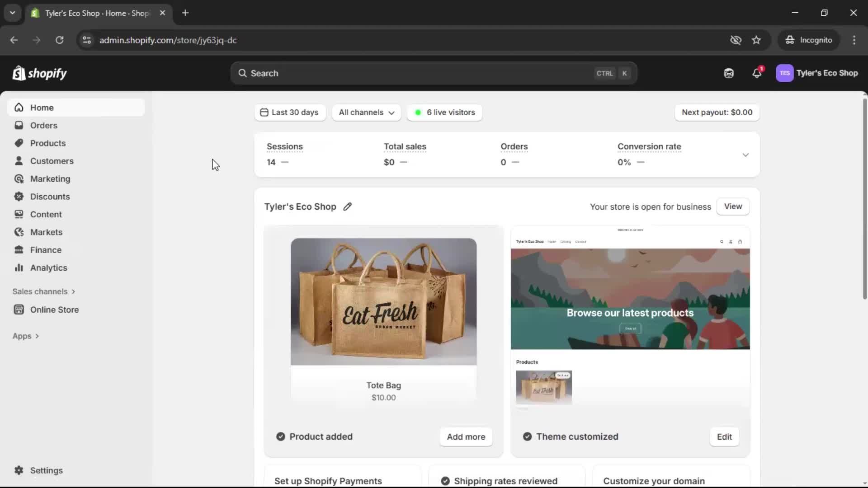Expand the metrics summary chevron
Viewport: 868px width, 488px height.
point(745,155)
